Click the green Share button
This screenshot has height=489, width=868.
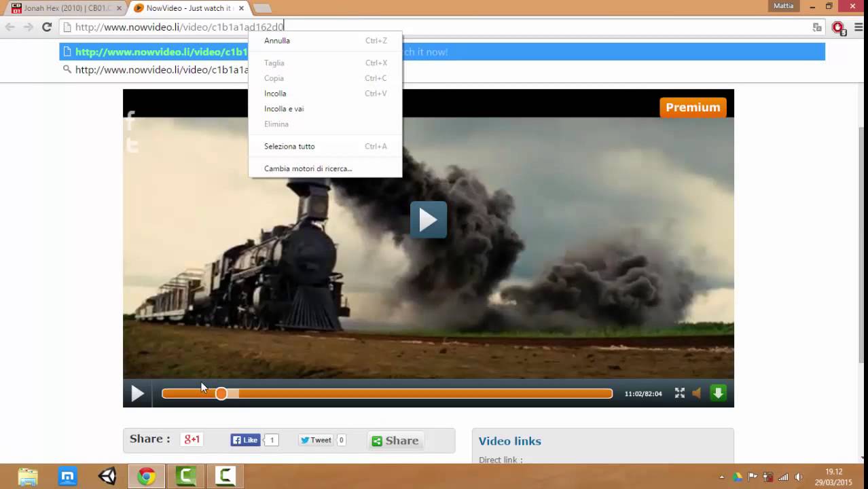click(395, 441)
